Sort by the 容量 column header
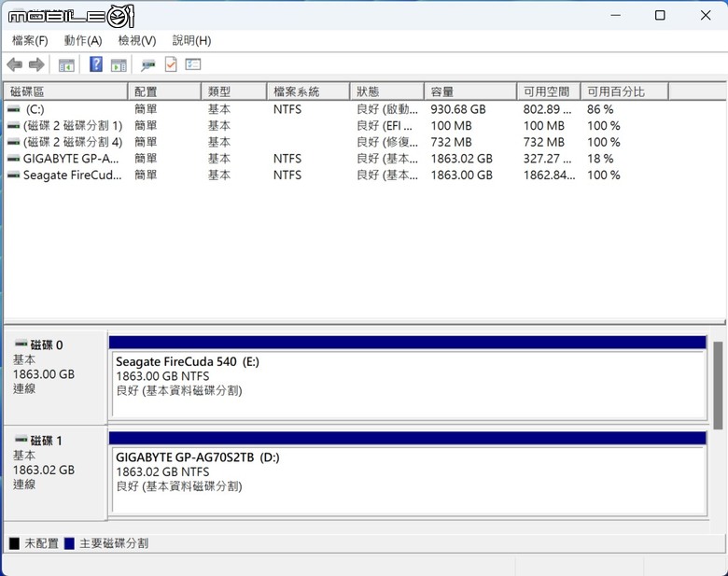Screen dimensions: 728x576 tap(470, 91)
